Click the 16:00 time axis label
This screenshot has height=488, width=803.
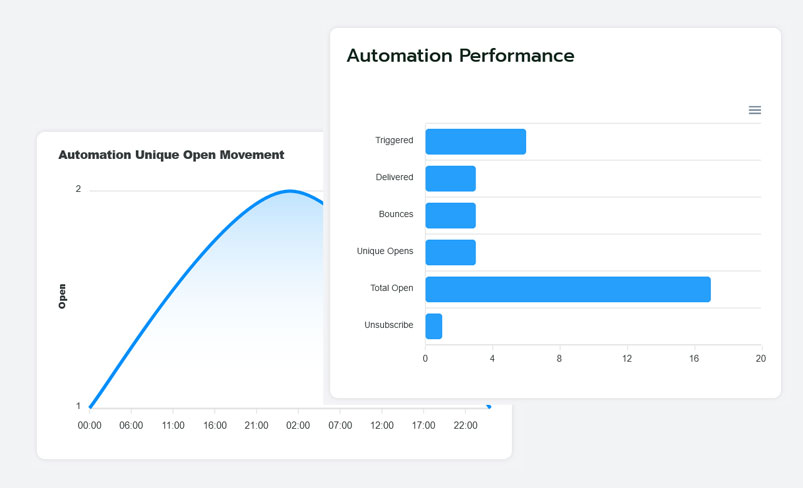click(x=215, y=426)
